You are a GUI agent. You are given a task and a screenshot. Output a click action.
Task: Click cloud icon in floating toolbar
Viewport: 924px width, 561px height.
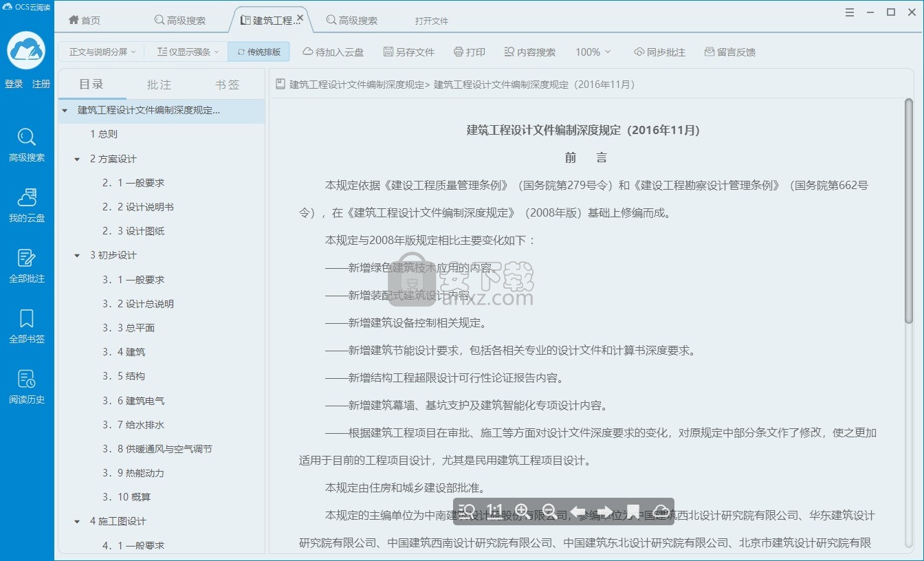pyautogui.click(x=661, y=511)
